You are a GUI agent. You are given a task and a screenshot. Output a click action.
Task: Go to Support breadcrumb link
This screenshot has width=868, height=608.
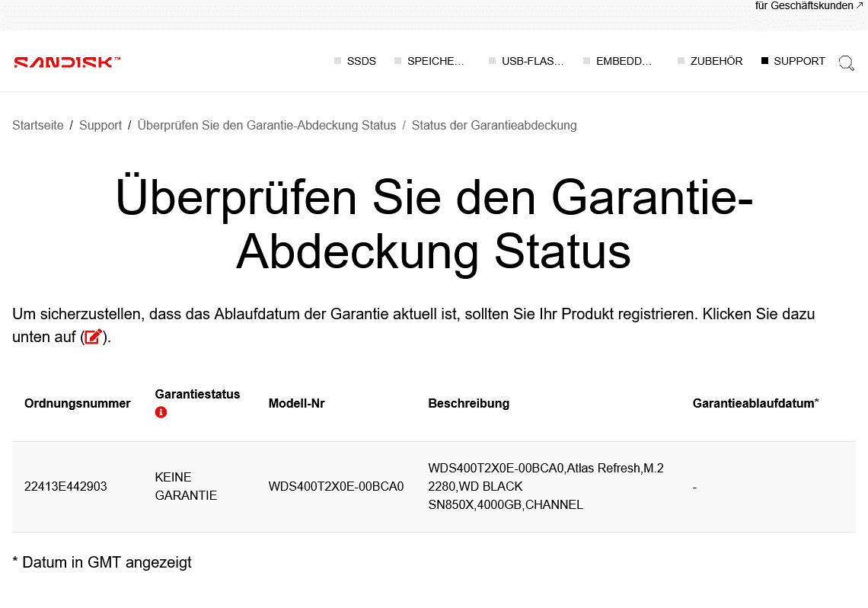(x=101, y=125)
